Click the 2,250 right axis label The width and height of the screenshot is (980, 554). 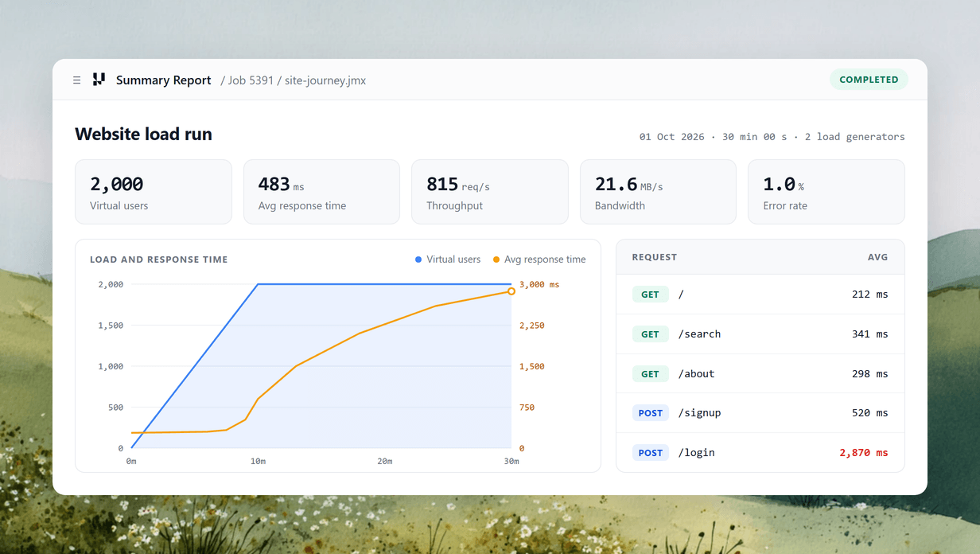(x=532, y=326)
